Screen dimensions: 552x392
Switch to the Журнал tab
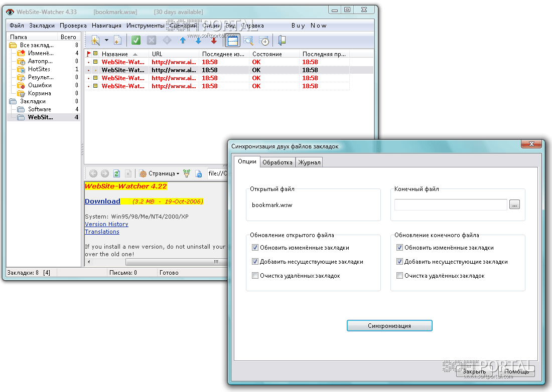(309, 162)
